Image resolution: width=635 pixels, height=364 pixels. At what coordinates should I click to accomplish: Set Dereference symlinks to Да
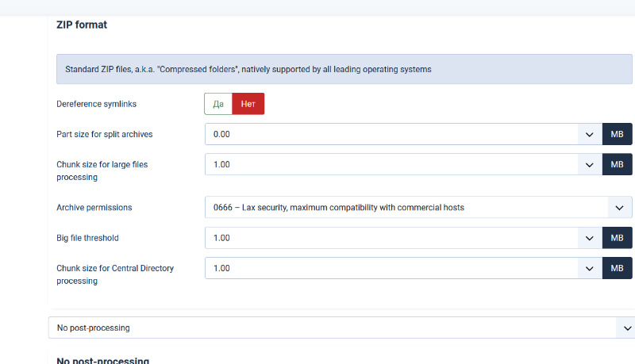pos(218,104)
